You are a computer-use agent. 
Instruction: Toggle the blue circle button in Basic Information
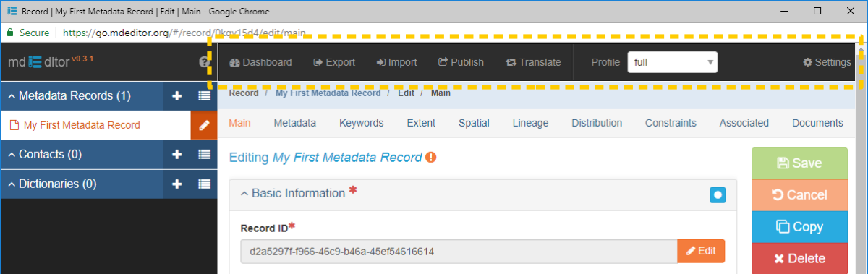(718, 194)
